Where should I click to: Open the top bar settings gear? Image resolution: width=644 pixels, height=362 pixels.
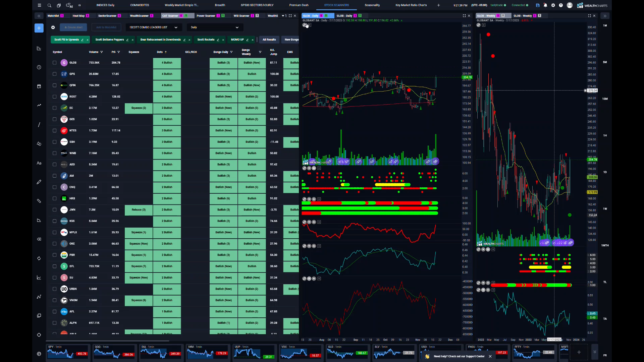(x=553, y=5)
